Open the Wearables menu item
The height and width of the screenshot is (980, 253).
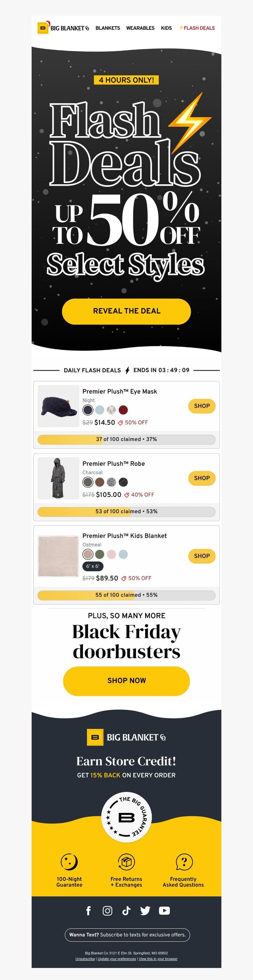click(140, 28)
